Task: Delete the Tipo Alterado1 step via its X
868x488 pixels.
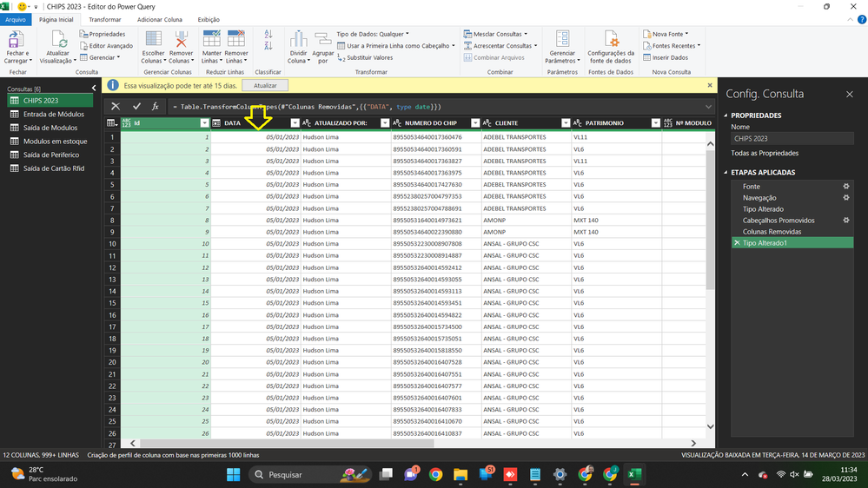Action: (737, 243)
